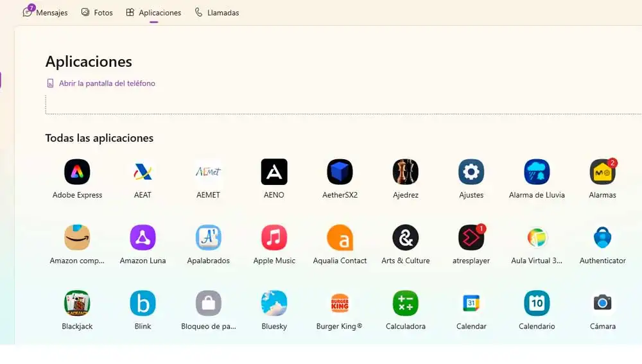This screenshot has height=364, width=642.
Task: Switch to the Fotos tab
Action: tap(97, 12)
